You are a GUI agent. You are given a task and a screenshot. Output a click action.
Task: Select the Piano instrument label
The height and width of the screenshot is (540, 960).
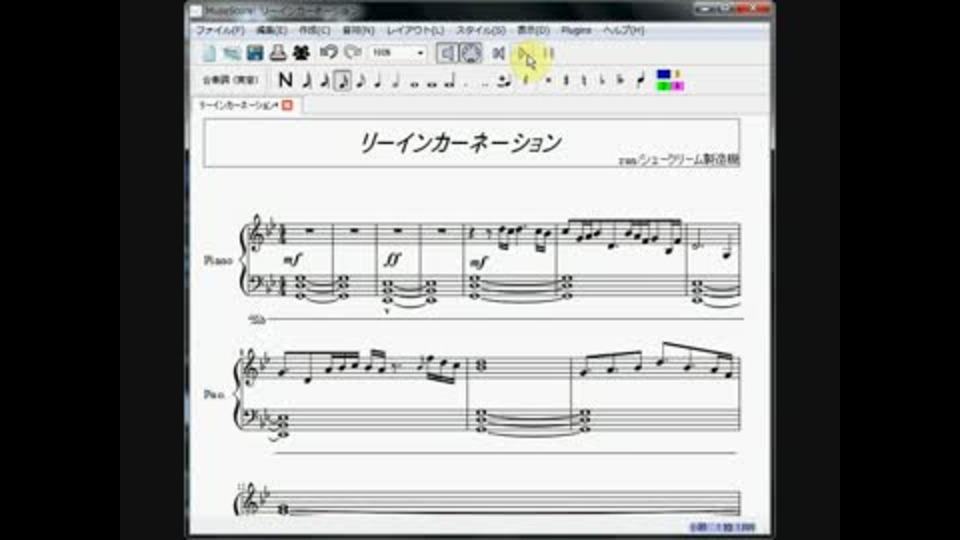coord(218,261)
